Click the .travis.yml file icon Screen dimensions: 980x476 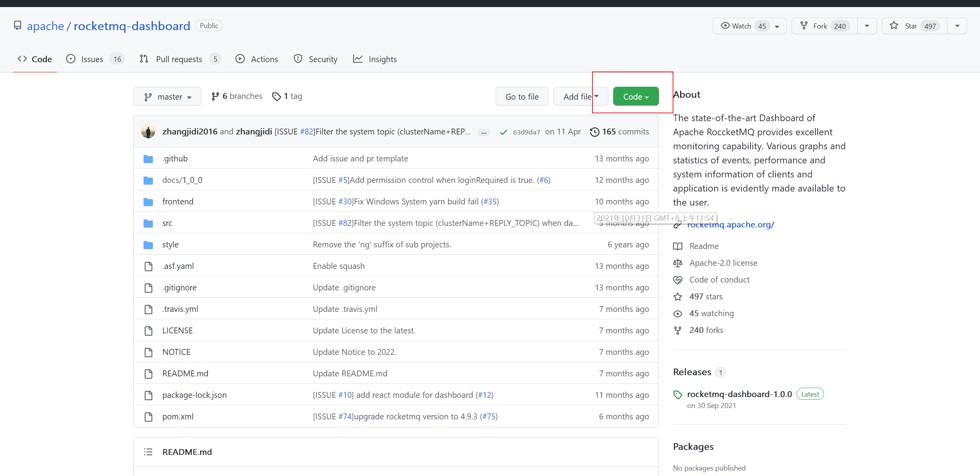[x=148, y=309]
